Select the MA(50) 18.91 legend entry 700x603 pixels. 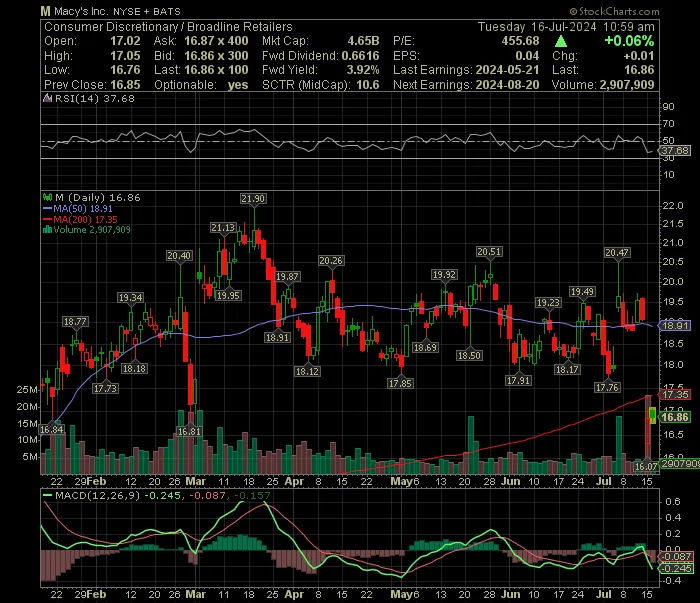[78, 208]
